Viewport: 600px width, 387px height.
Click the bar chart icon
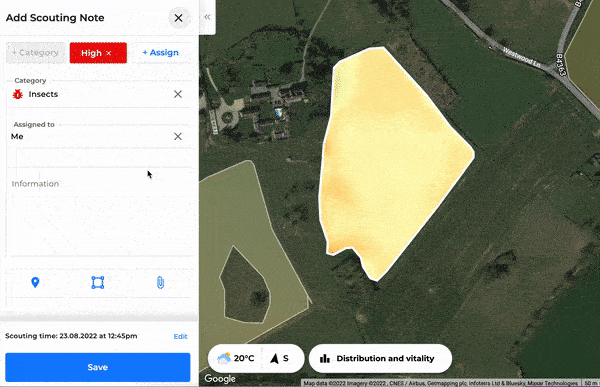(x=325, y=359)
